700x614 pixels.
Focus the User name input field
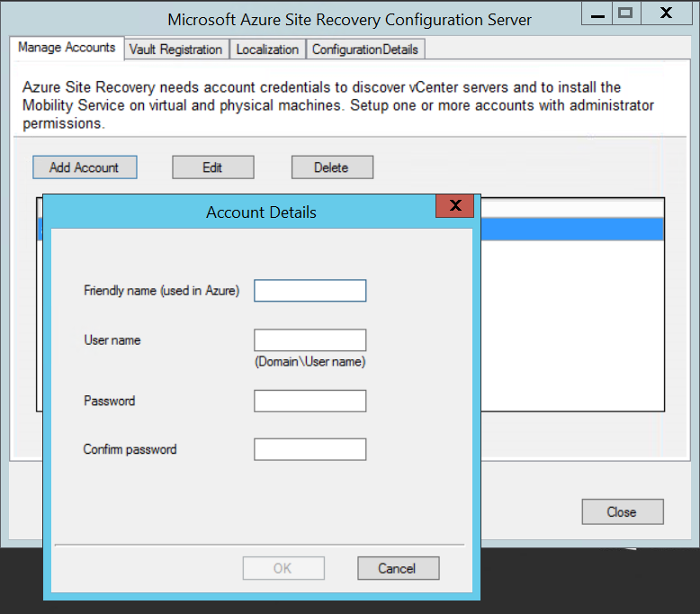click(x=310, y=340)
